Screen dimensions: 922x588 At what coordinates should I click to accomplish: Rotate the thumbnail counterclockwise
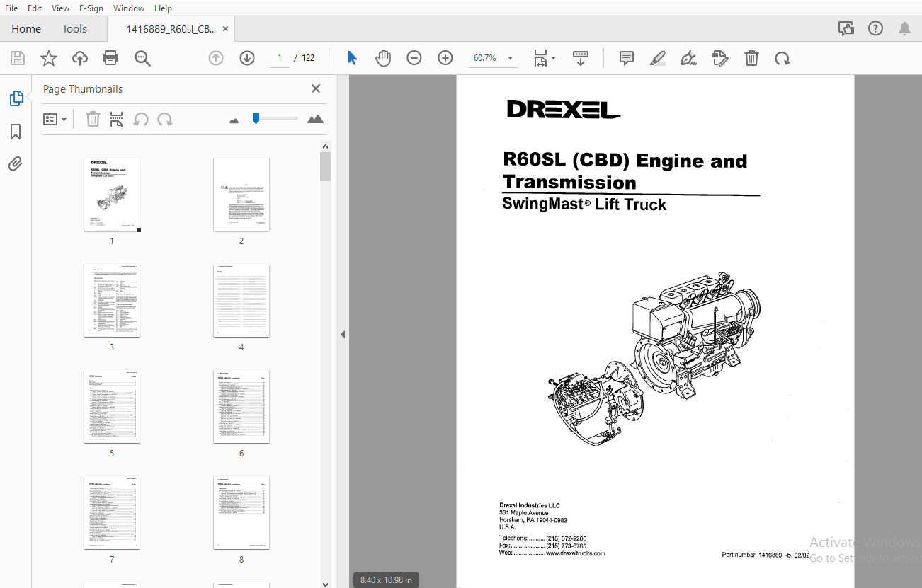click(x=141, y=120)
